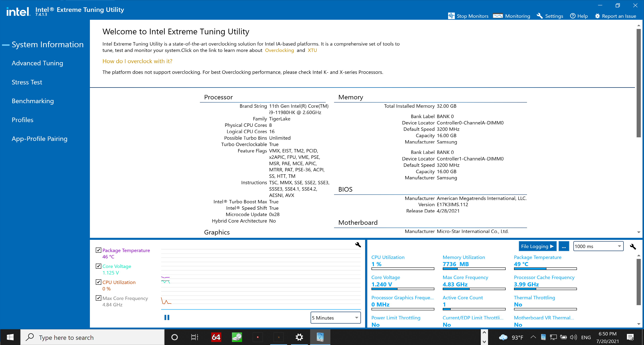Pause the monitoring graph
Viewport: 644px width, 345px height.
point(167,317)
